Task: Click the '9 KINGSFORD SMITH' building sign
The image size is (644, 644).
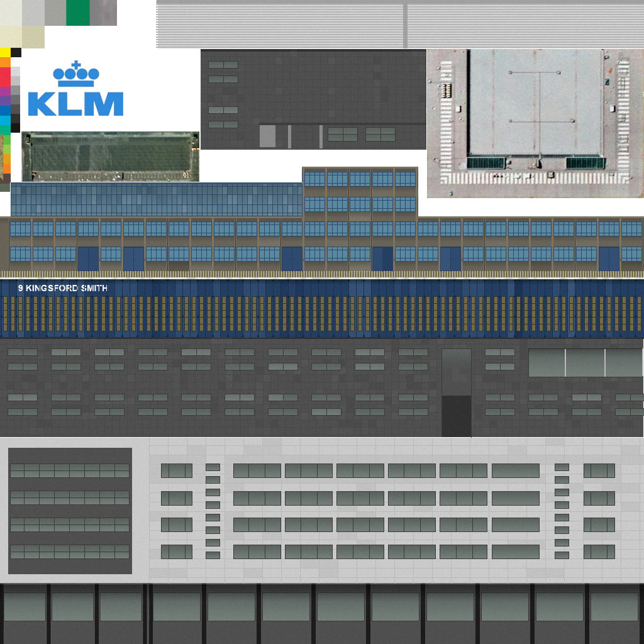Action: click(x=63, y=288)
